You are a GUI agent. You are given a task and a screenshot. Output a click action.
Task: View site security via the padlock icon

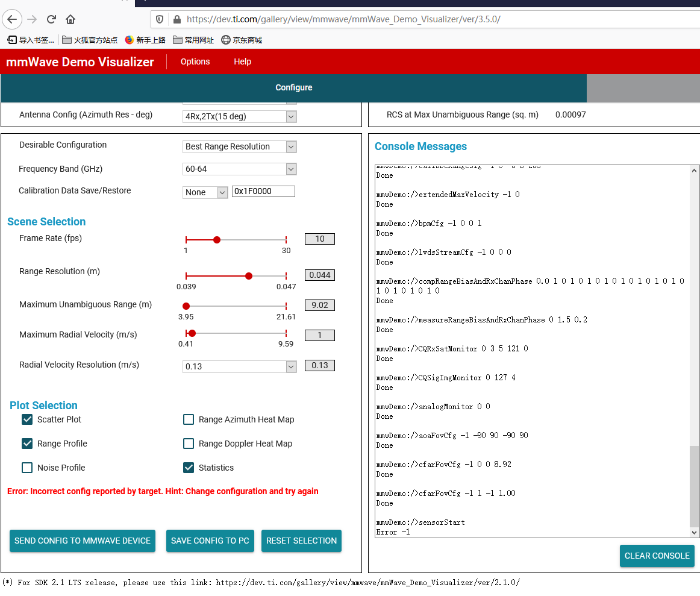(177, 19)
